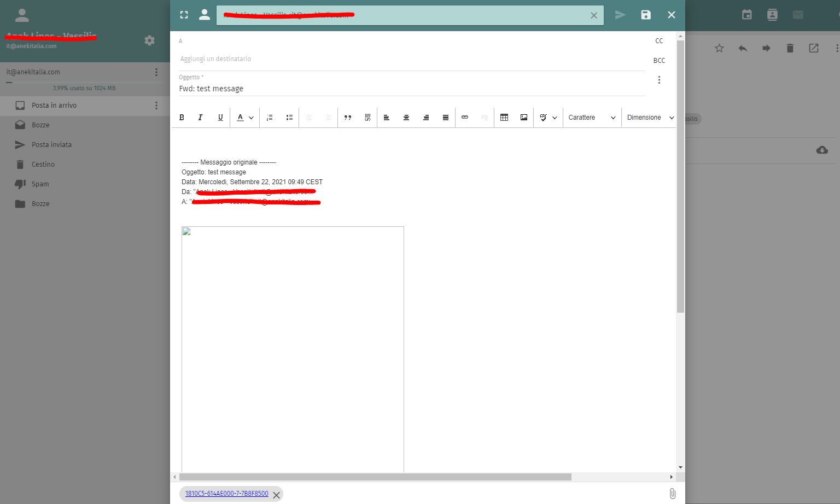Expand the Carattere font dropdown
This screenshot has width=840, height=504.
592,118
